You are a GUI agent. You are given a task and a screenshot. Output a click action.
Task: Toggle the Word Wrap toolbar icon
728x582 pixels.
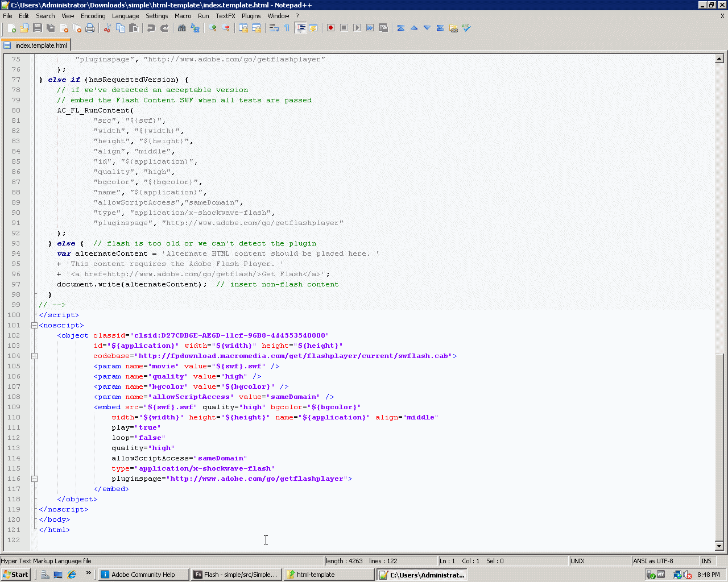click(x=274, y=28)
